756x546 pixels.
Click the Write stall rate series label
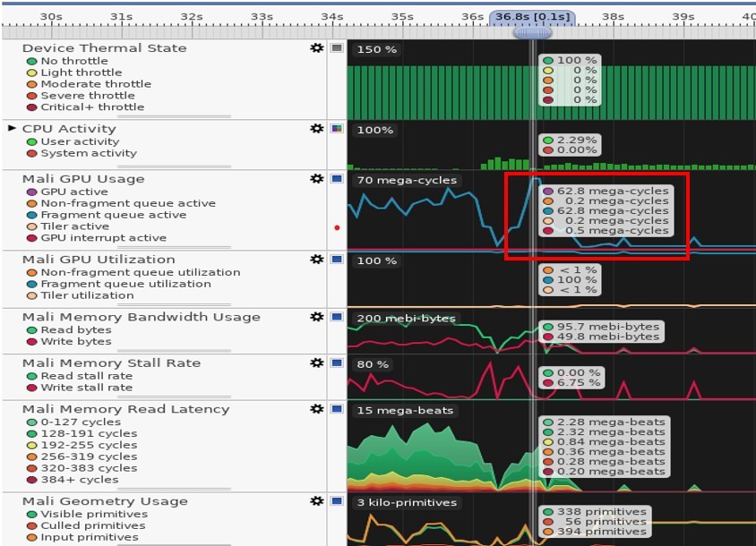tap(87, 387)
